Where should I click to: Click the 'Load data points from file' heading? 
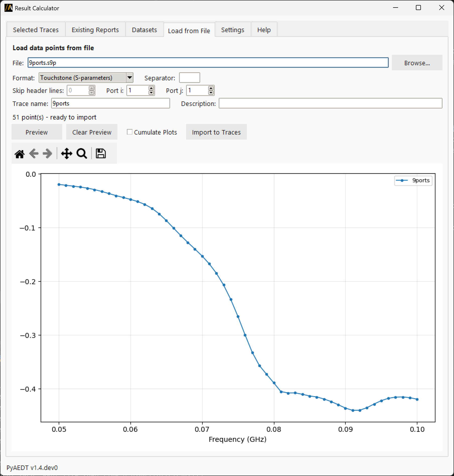point(53,48)
